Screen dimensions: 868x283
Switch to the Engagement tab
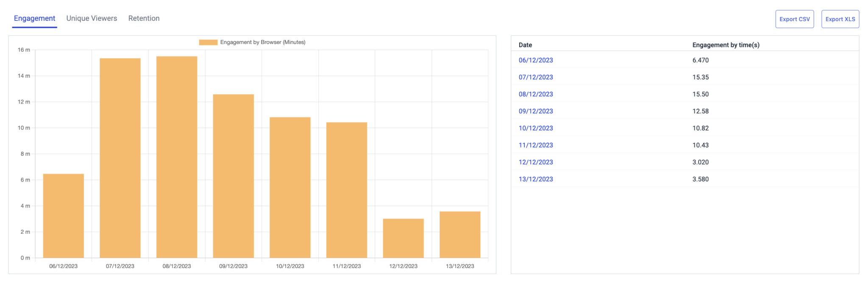pos(34,18)
